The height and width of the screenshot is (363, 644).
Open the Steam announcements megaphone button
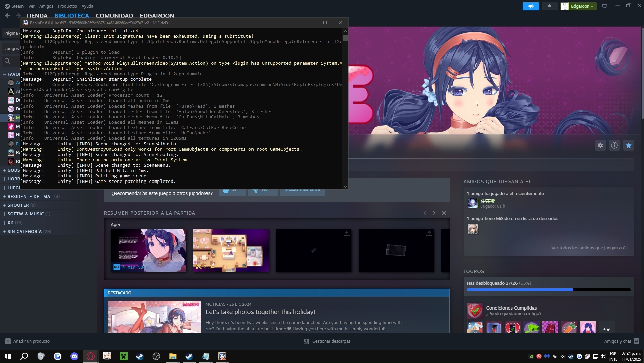pos(531,6)
